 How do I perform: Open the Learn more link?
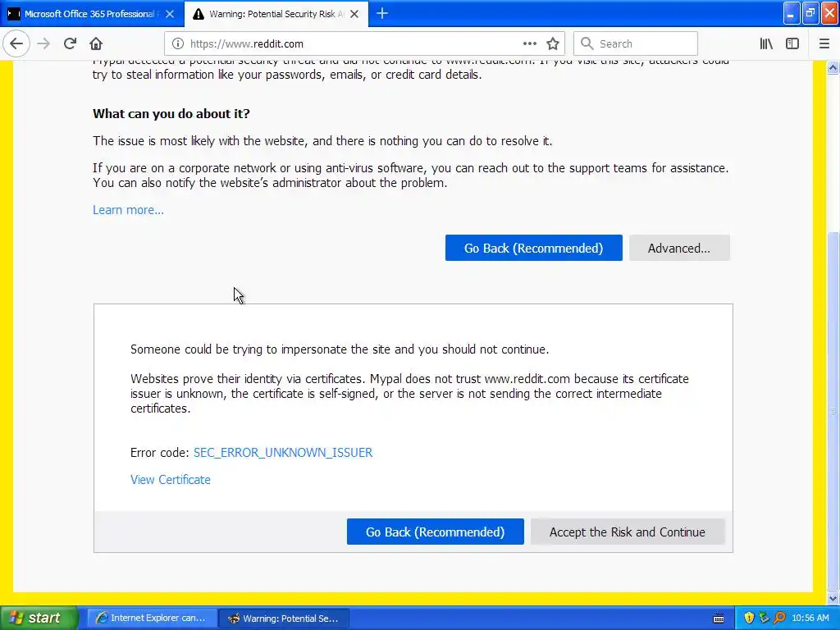pyautogui.click(x=129, y=210)
